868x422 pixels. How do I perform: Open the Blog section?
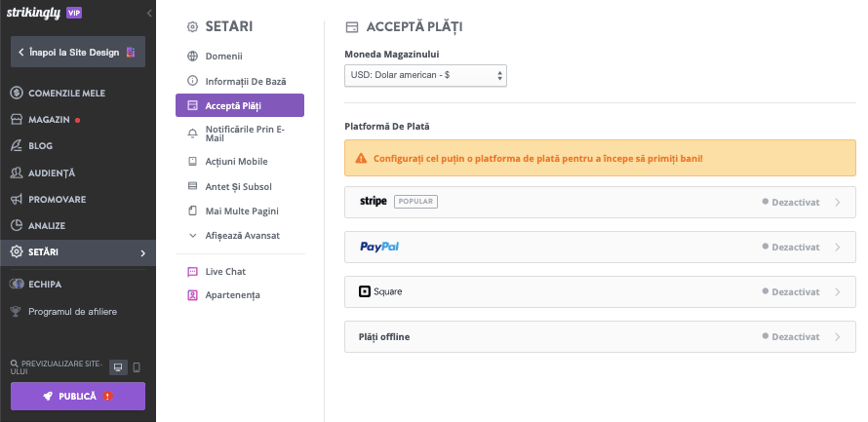(40, 145)
